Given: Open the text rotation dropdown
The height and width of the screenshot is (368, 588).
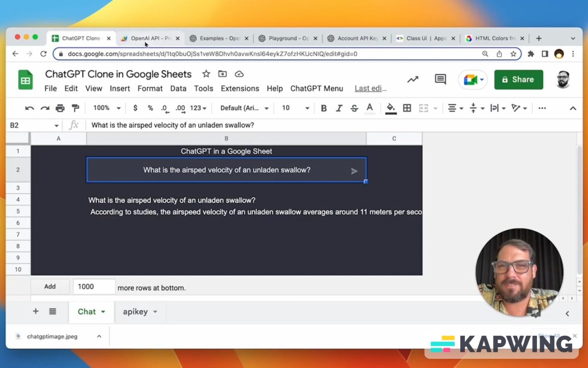Looking at the screenshot, I should pos(519,108).
